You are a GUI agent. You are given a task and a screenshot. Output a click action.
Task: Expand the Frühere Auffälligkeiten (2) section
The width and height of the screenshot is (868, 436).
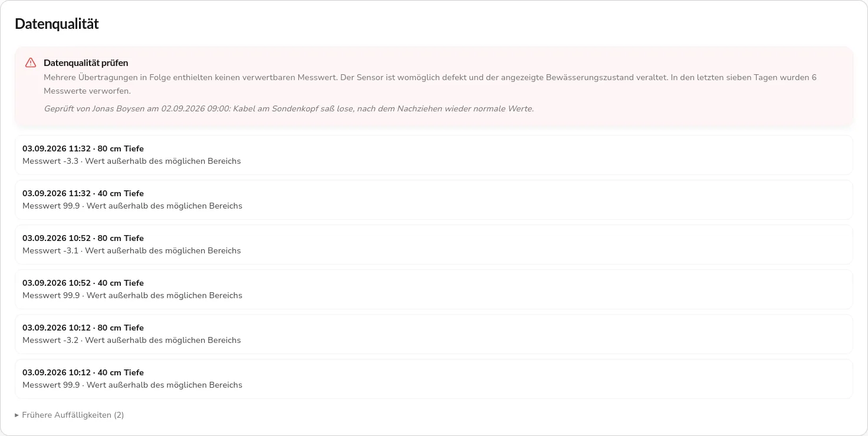point(70,415)
